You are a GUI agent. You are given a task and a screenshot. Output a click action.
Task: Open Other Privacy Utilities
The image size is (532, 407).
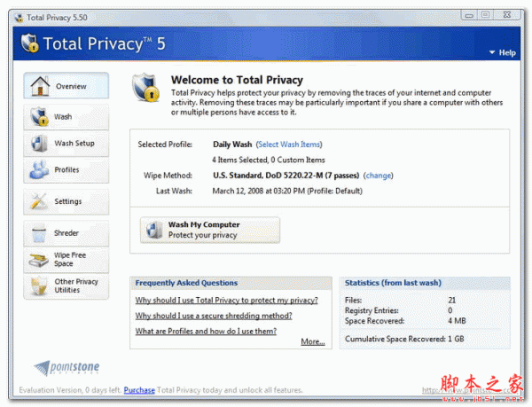tap(66, 286)
